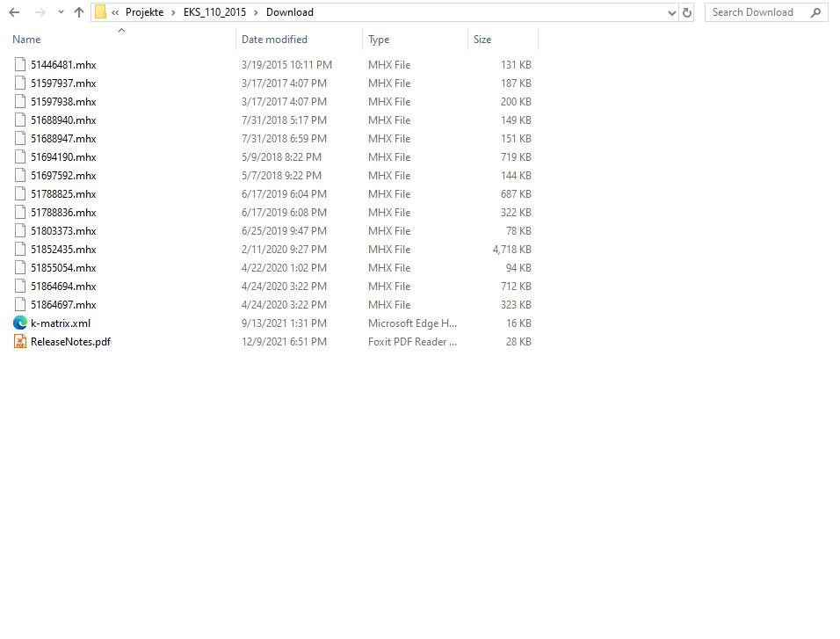Open address bar history dropdown

click(672, 13)
